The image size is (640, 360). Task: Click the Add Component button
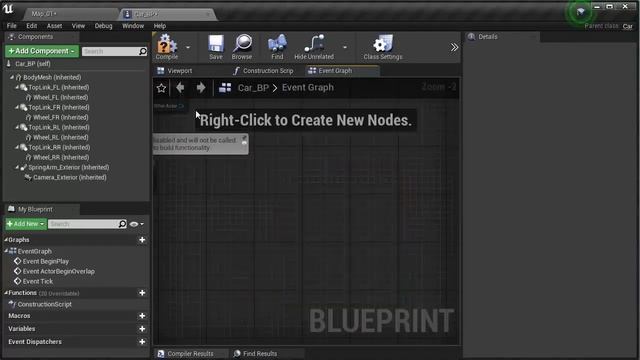(42, 51)
